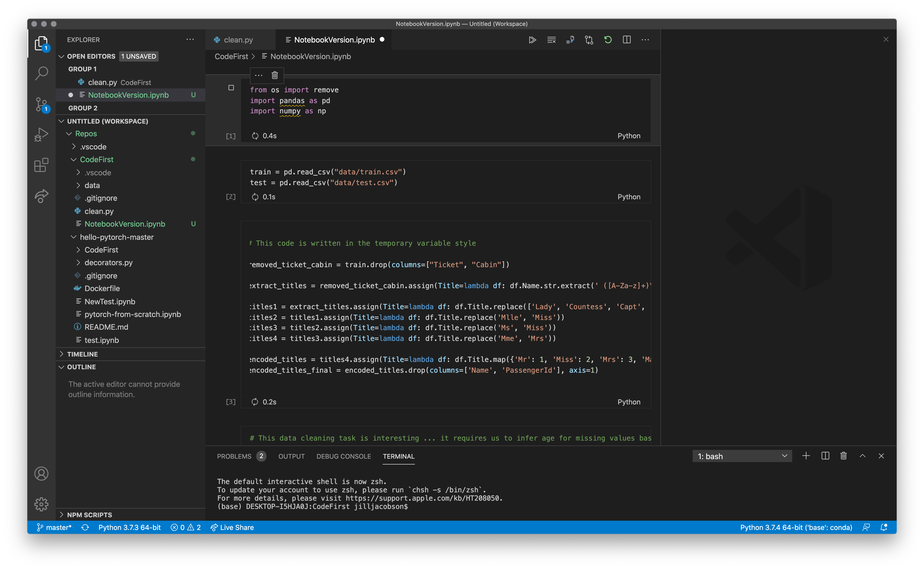The height and width of the screenshot is (570, 924).
Task: Select the CodeFirst breadcrumb item
Action: coord(231,56)
